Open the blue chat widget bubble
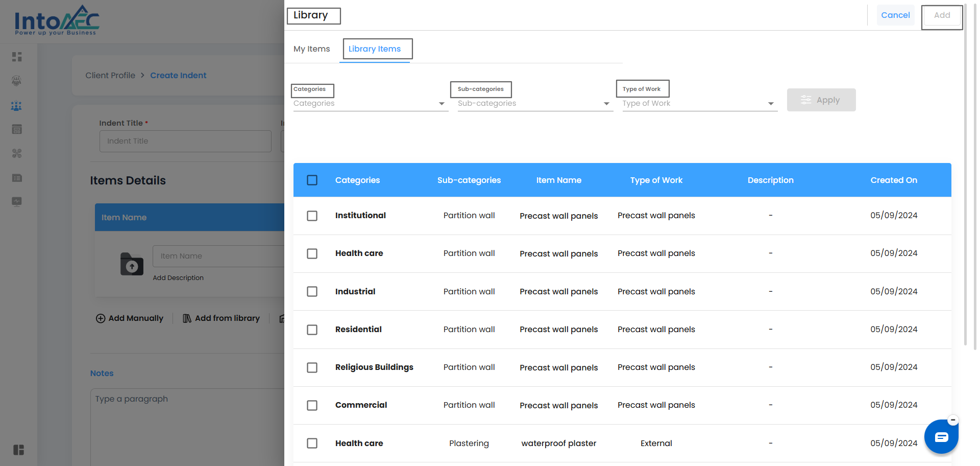 tap(941, 437)
